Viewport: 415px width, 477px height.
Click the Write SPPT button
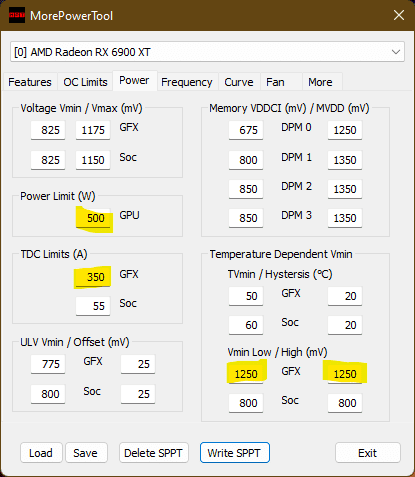(x=234, y=453)
